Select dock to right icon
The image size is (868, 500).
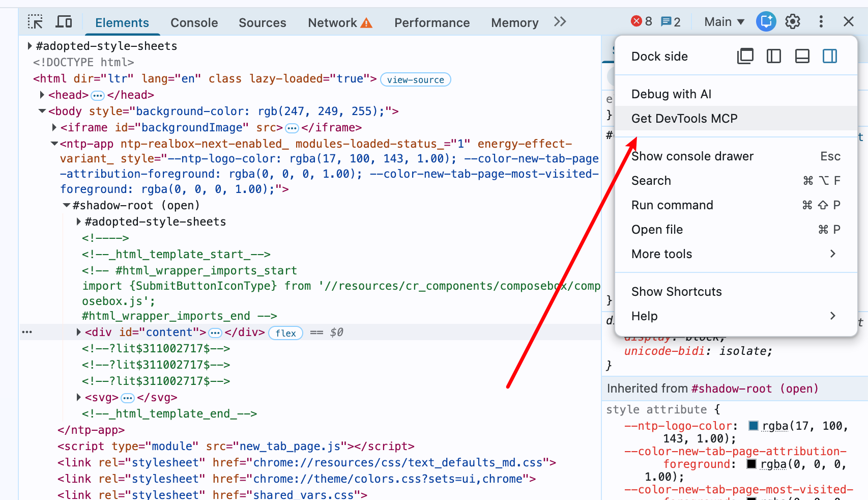[830, 56]
